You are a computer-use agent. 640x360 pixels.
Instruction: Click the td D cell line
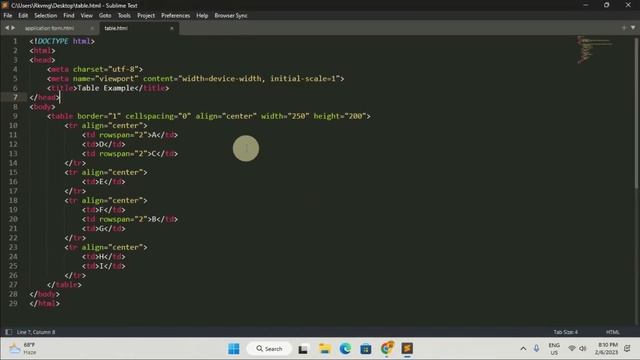click(x=104, y=144)
